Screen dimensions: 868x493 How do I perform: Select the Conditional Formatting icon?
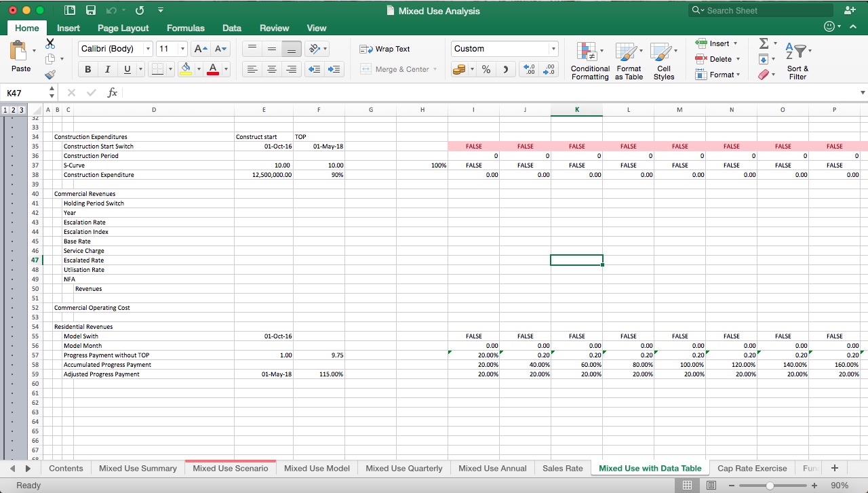point(589,60)
